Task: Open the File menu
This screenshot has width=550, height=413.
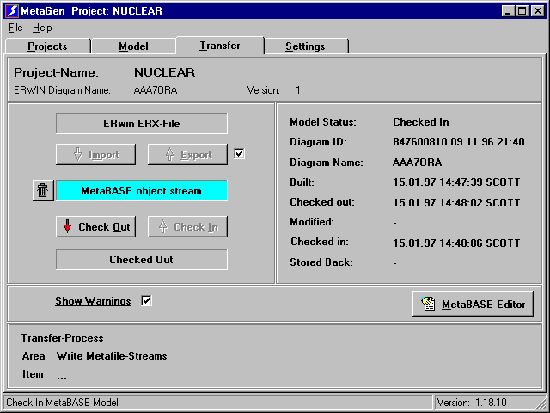Action: 15,28
